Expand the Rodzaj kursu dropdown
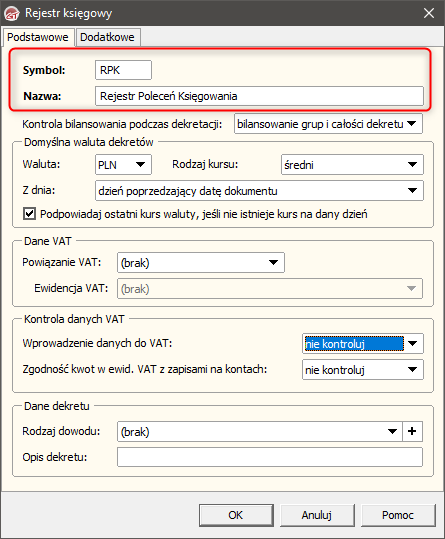The image size is (445, 539). coord(352,165)
